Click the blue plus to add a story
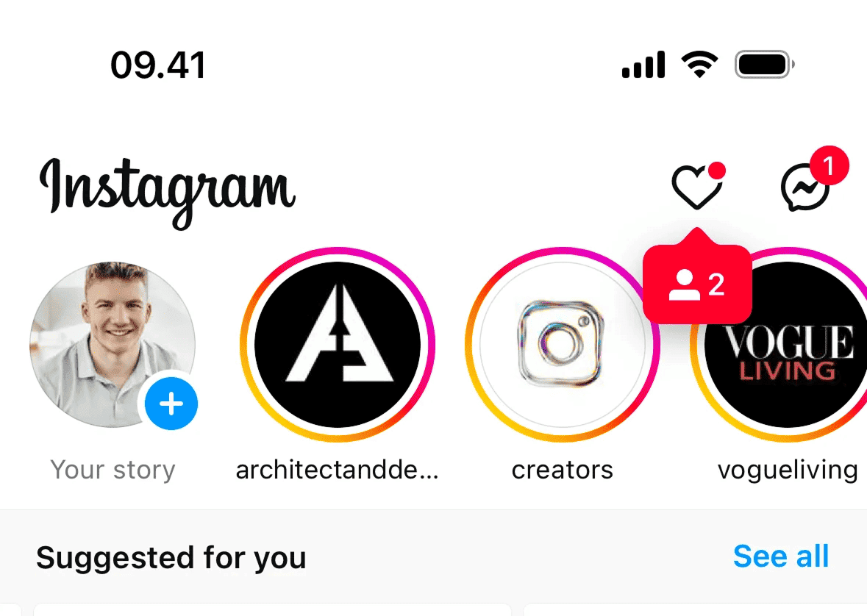This screenshot has height=616, width=867. click(171, 404)
